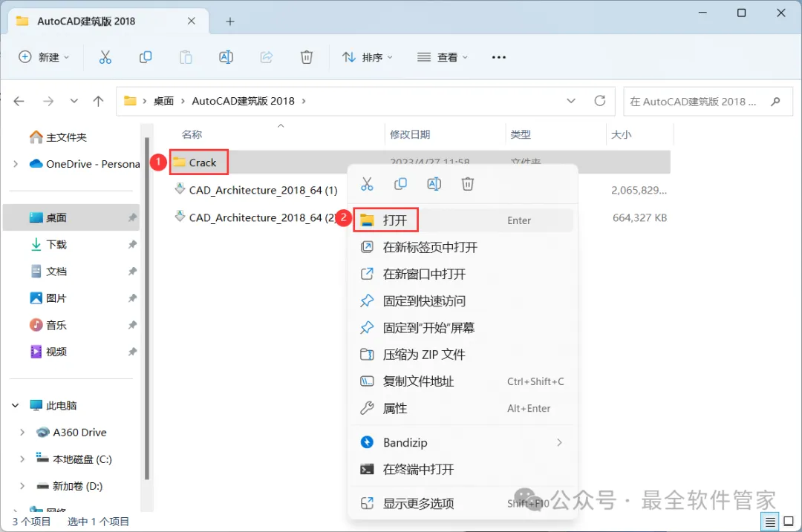Click the Share icon in the top toolbar

coord(267,57)
